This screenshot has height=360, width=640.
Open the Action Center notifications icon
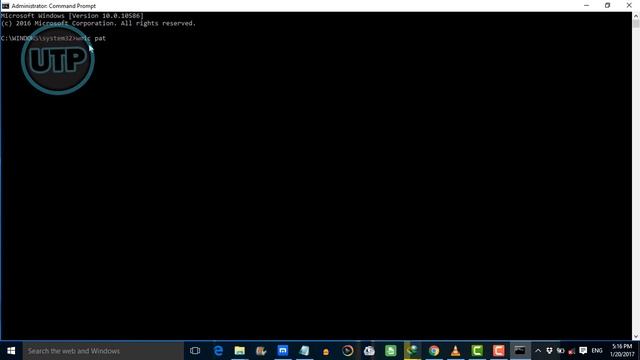pyautogui.click(x=583, y=351)
